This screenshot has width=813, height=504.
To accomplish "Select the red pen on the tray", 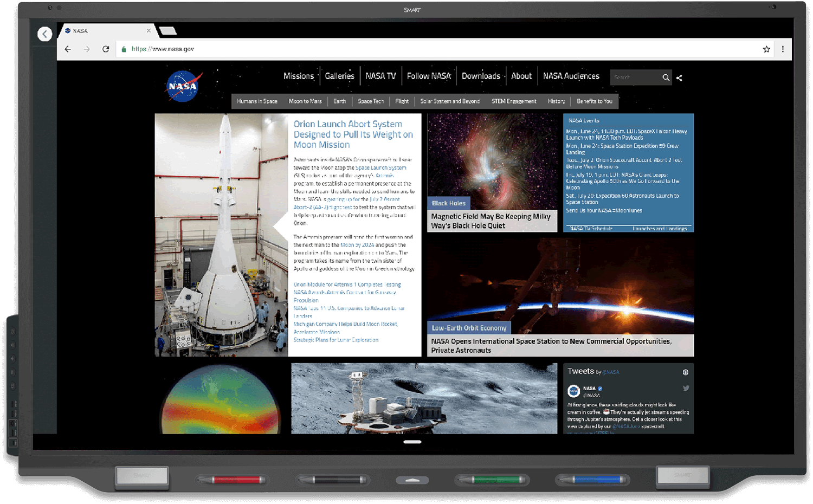I will pyautogui.click(x=231, y=480).
